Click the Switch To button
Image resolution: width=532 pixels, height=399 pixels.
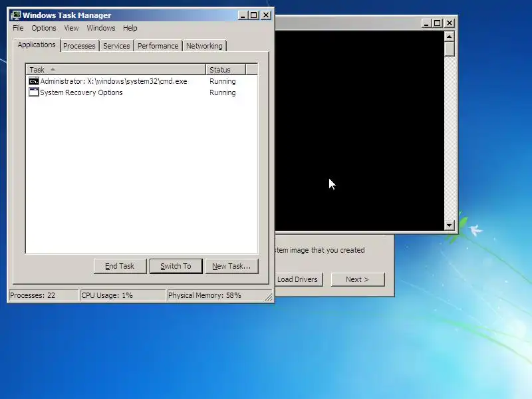coord(176,266)
